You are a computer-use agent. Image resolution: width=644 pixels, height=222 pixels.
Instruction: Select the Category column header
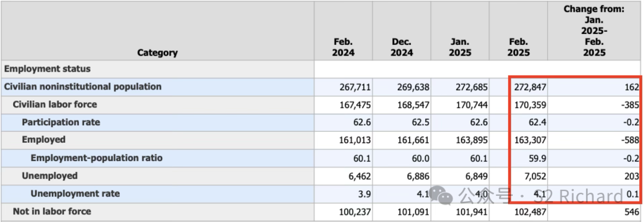tap(157, 53)
